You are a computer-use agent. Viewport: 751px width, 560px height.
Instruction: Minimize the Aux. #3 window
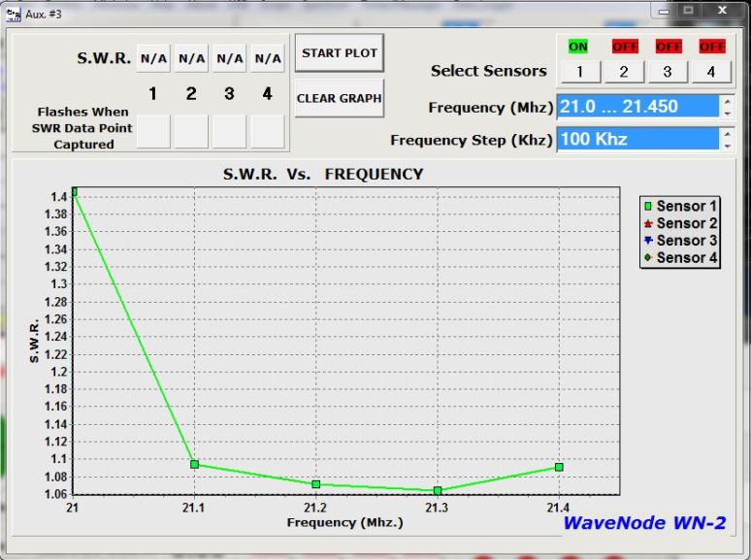pos(664,12)
